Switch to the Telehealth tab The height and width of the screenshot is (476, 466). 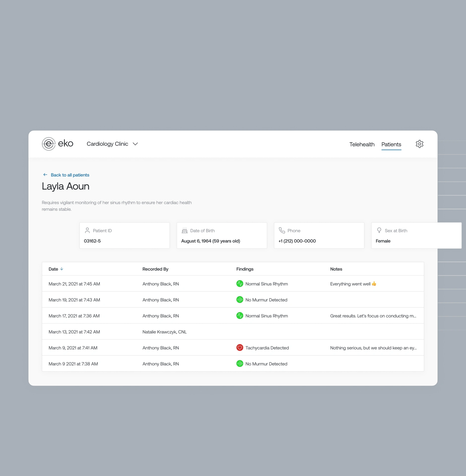(362, 144)
